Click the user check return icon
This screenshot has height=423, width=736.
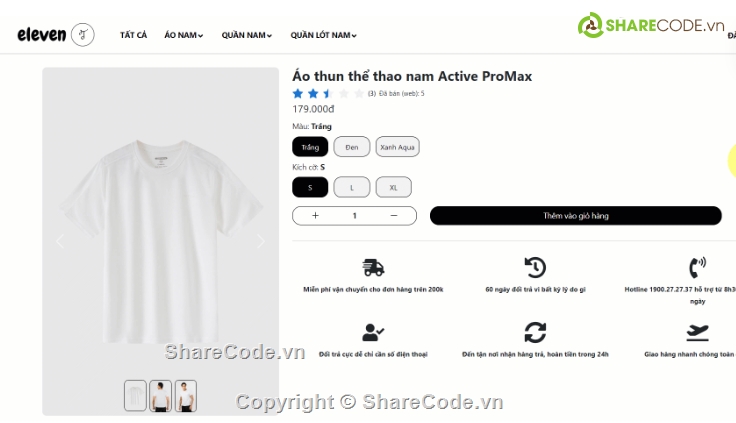[x=373, y=332]
